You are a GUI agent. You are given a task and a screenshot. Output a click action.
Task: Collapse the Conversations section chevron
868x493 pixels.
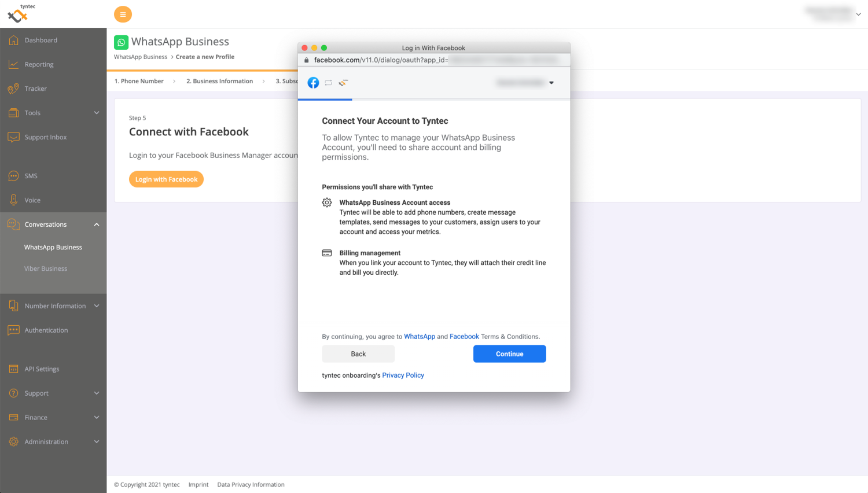pos(97,225)
